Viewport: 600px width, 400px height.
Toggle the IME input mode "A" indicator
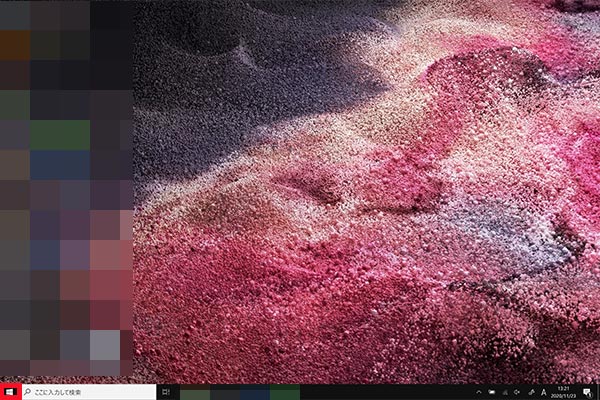(543, 392)
